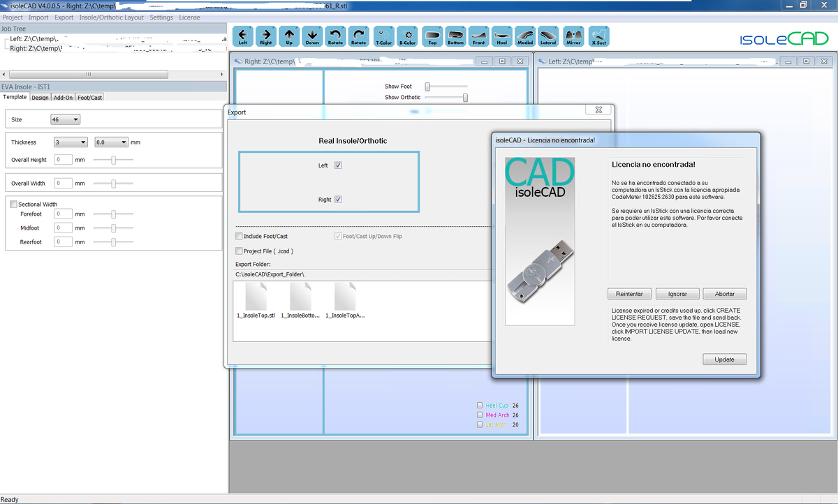Toggle the Lat Arch checkbox
The width and height of the screenshot is (838, 504).
click(480, 424)
